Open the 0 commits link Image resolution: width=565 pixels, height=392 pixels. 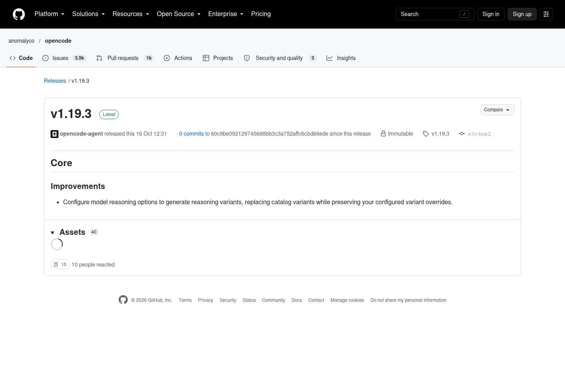191,134
